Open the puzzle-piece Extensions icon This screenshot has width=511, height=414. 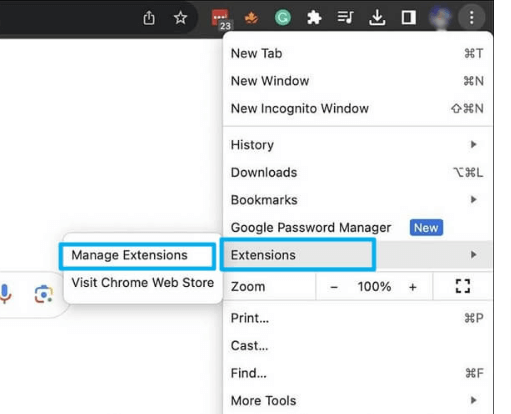pyautogui.click(x=314, y=18)
